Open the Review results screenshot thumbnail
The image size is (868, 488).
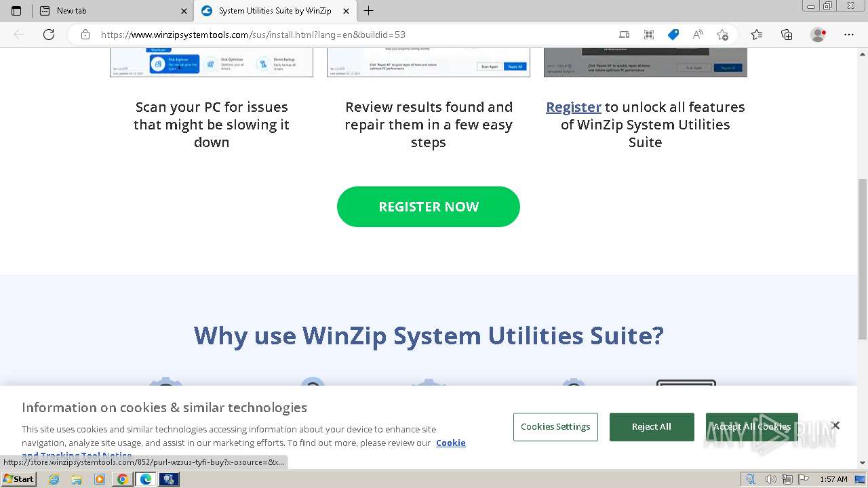429,62
